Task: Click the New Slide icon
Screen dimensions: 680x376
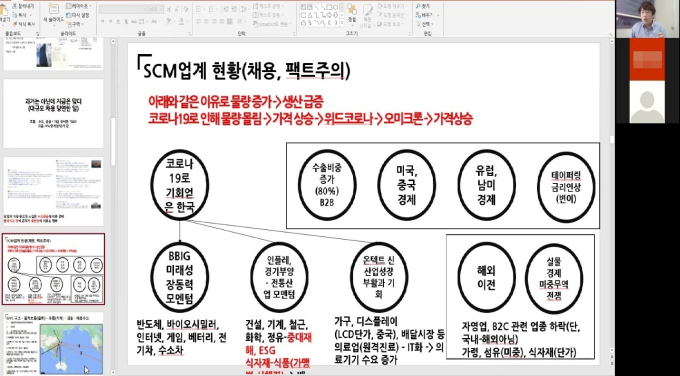Action: pos(54,10)
